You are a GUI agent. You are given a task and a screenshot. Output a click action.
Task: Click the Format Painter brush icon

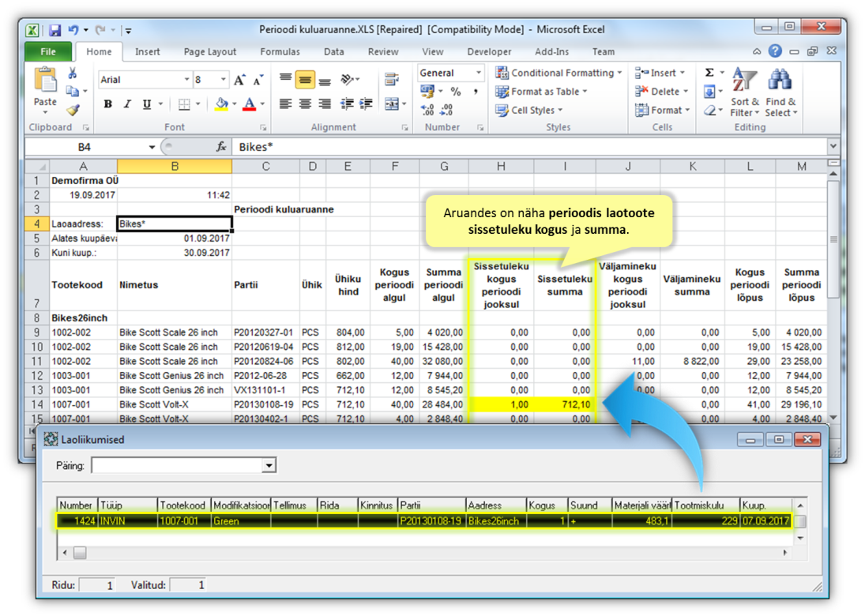[72, 110]
